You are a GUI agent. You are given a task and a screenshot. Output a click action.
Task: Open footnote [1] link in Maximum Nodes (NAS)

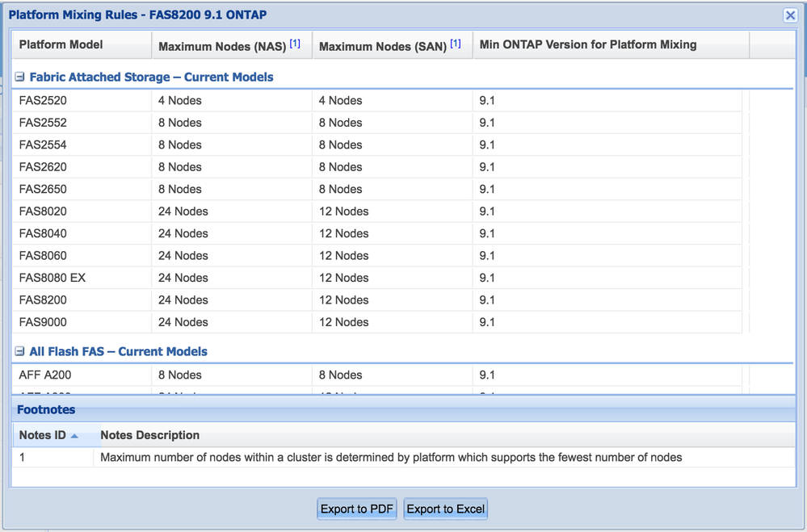[295, 44]
